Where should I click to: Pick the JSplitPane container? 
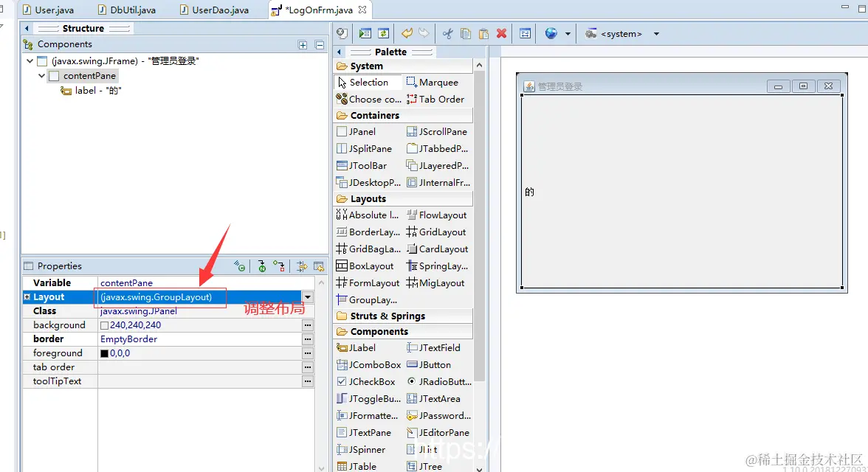pyautogui.click(x=365, y=149)
